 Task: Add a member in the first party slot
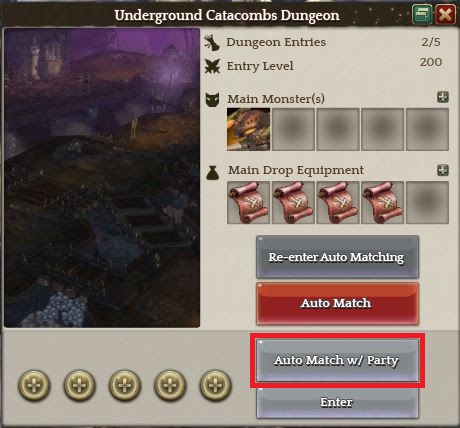pos(34,385)
